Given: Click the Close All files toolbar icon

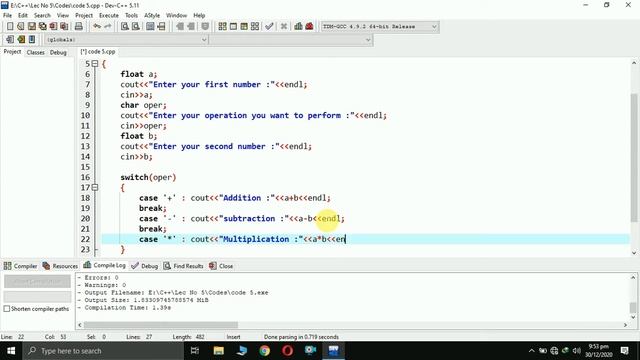Looking at the screenshot, I should [x=64, y=27].
